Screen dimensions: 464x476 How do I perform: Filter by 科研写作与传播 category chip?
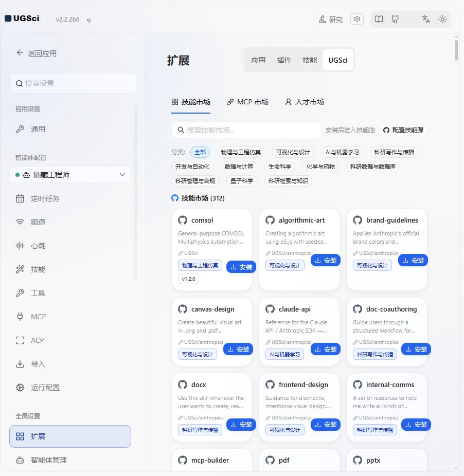[394, 152]
